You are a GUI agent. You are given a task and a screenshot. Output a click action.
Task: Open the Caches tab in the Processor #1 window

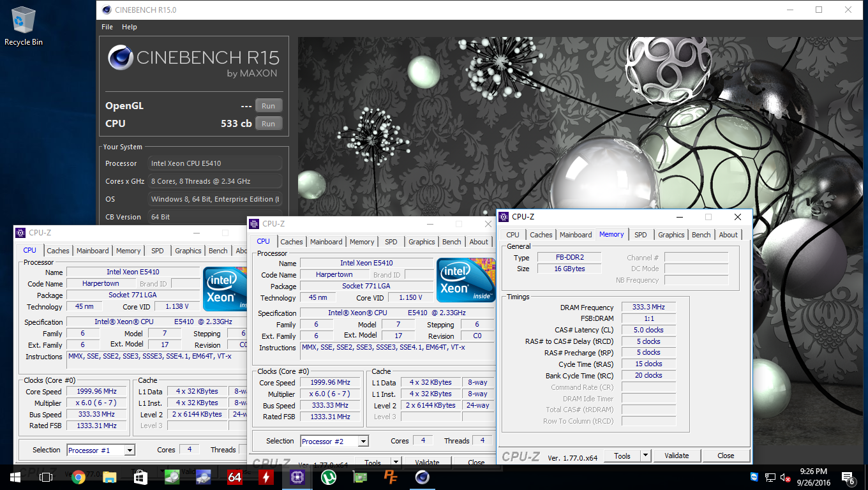coord(58,251)
